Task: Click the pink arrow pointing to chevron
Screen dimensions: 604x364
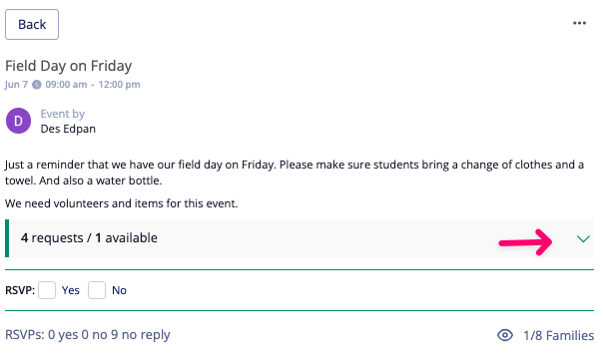Action: click(x=526, y=242)
